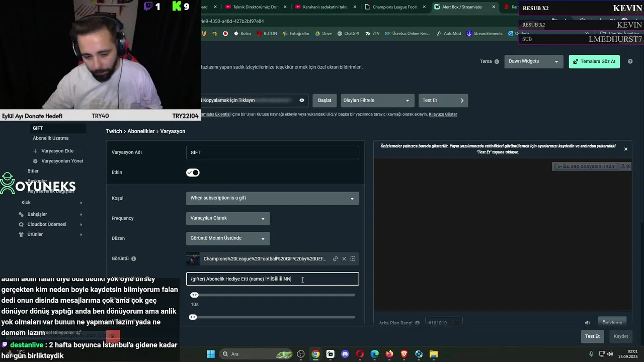
Task: Click the link icon in the Görüntü row
Action: coord(335,259)
